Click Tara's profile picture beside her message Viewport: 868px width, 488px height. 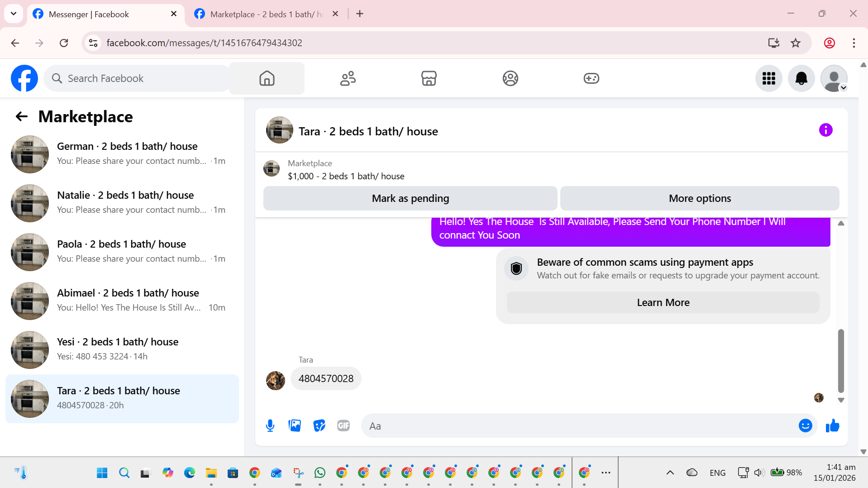pyautogui.click(x=276, y=381)
